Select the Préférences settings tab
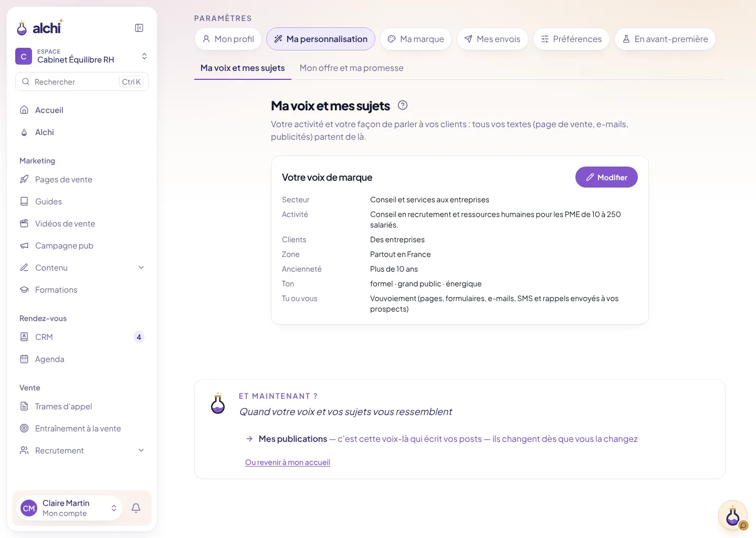 (x=571, y=39)
